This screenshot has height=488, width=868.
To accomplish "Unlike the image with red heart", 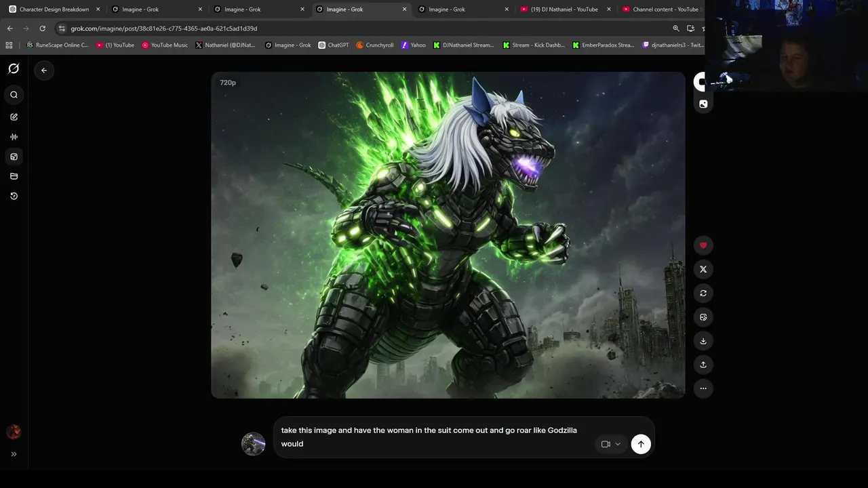I will tap(703, 245).
